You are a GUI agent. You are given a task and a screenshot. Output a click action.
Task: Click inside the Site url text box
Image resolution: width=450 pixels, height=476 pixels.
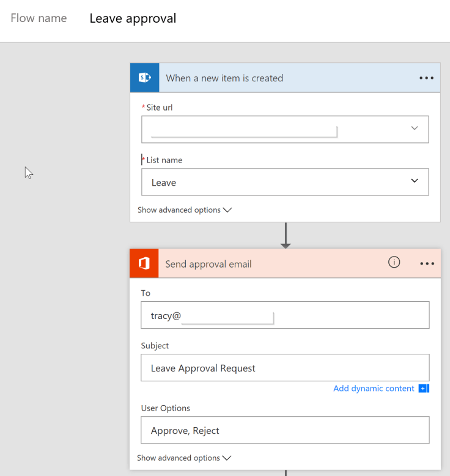tap(269, 129)
